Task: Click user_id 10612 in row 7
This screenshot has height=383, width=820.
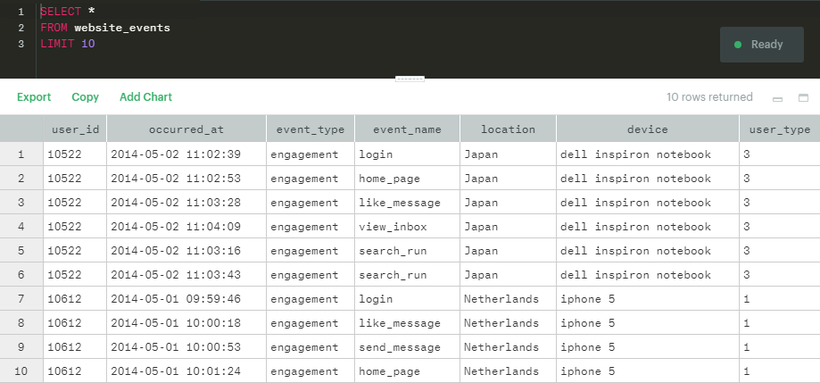Action: pos(75,299)
